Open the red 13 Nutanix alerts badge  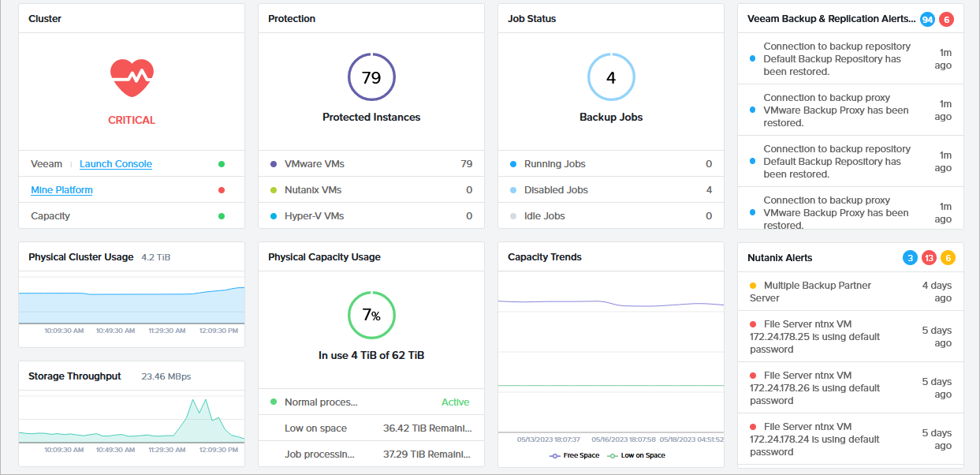[929, 258]
